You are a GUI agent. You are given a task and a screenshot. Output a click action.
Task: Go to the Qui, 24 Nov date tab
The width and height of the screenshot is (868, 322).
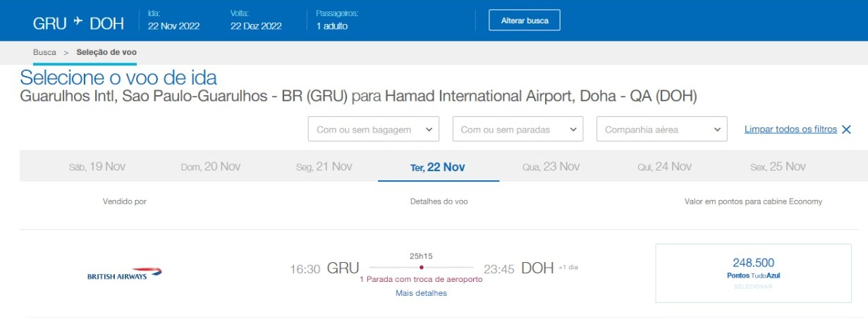click(x=665, y=167)
